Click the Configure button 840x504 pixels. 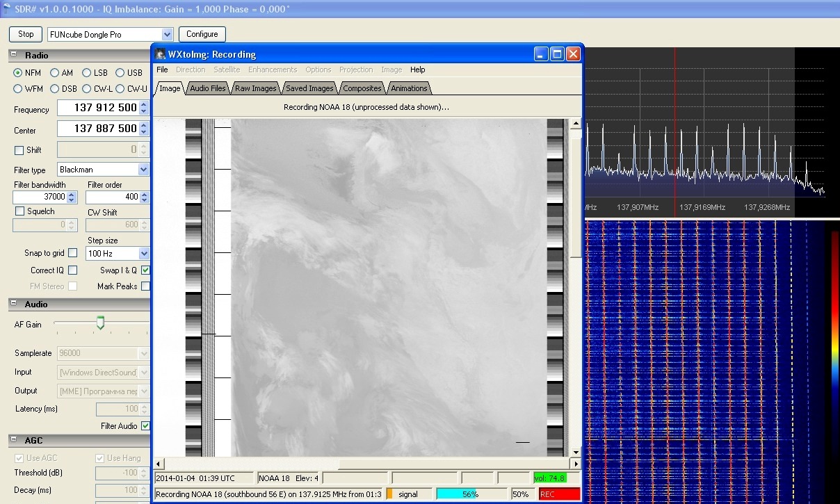(202, 34)
